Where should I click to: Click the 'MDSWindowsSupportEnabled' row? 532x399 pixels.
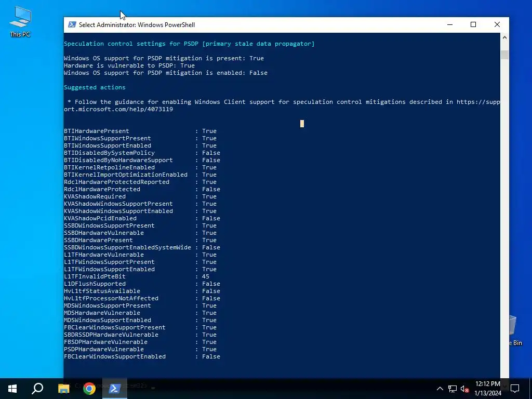(x=140, y=320)
